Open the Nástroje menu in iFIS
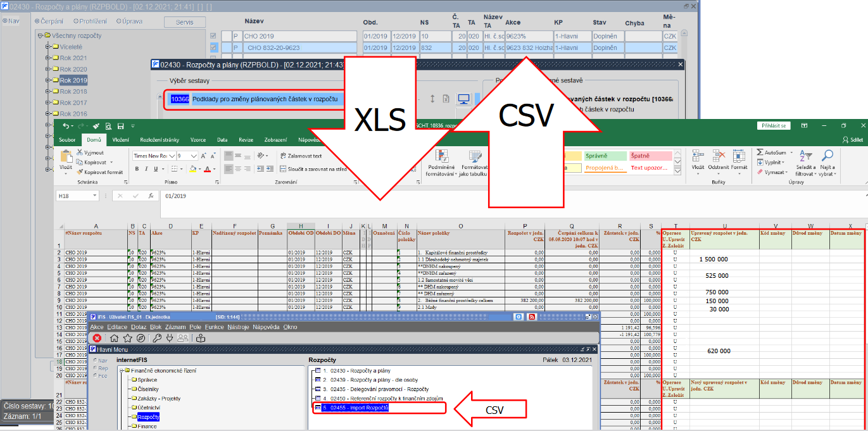 (238, 327)
